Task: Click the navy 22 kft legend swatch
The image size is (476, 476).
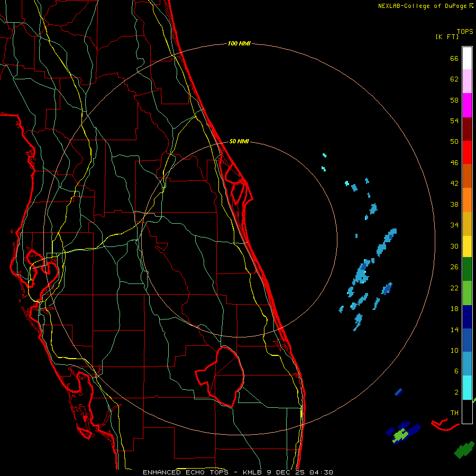Action: coord(467,317)
